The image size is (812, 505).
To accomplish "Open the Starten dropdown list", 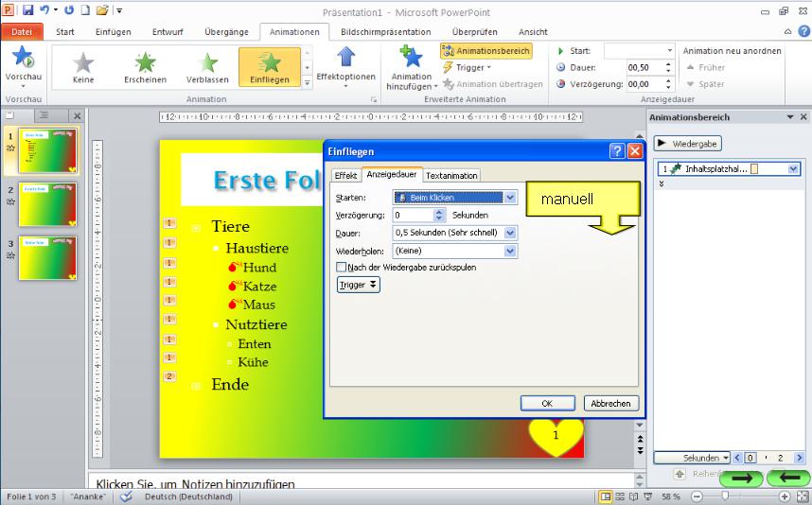I will (x=511, y=198).
